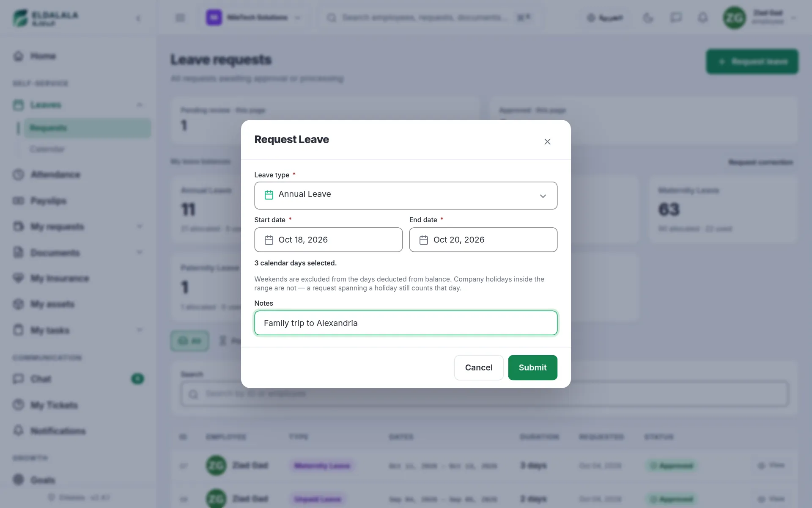Click the calendar icon in Start date field

click(269, 240)
